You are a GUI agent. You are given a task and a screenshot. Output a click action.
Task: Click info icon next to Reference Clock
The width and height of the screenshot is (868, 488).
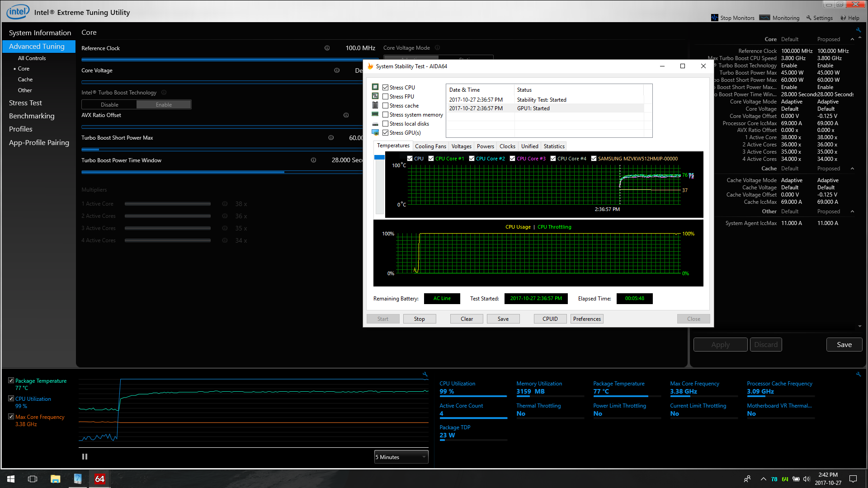(327, 48)
